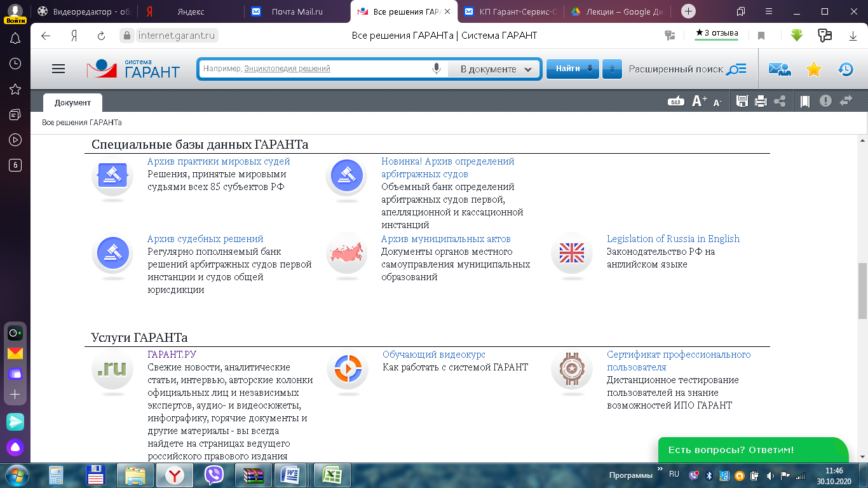Viewport: 868px width, 488px height.
Task: Click the Найти search button
Action: pos(573,69)
